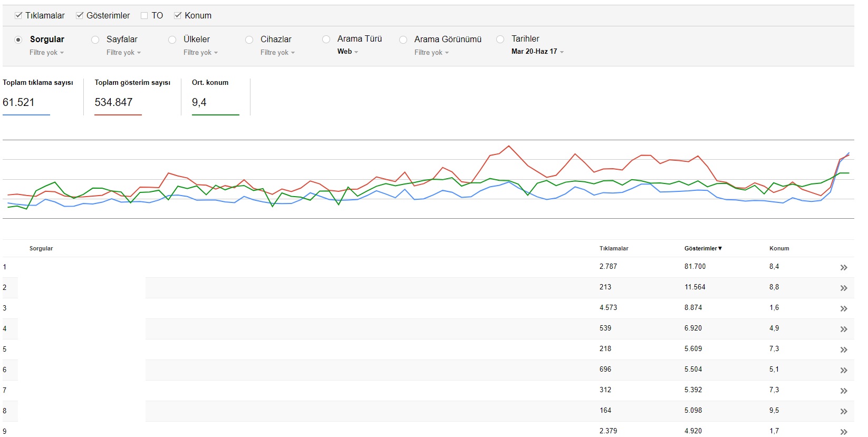Viewport: 868px width, 437px height.
Task: Sort table by Tıklamalar column header
Action: pos(614,248)
